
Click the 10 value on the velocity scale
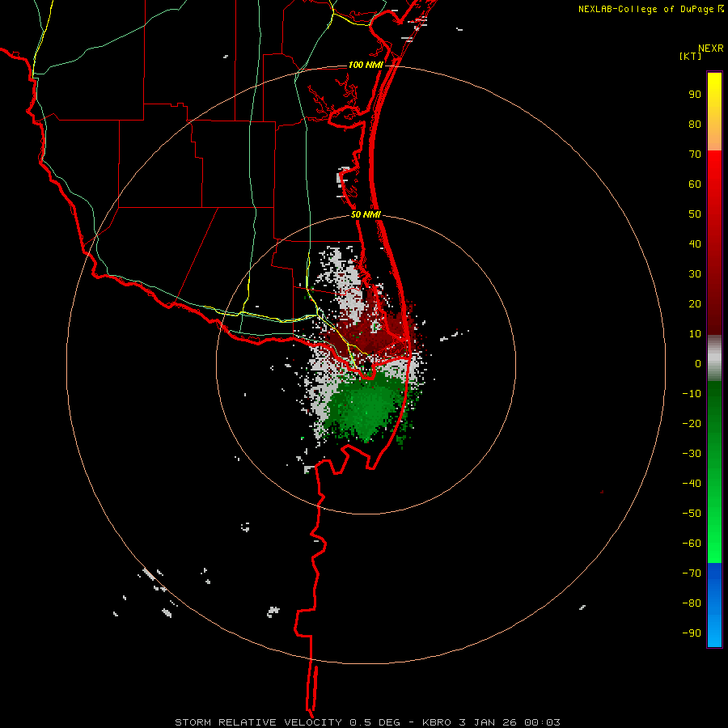695,334
